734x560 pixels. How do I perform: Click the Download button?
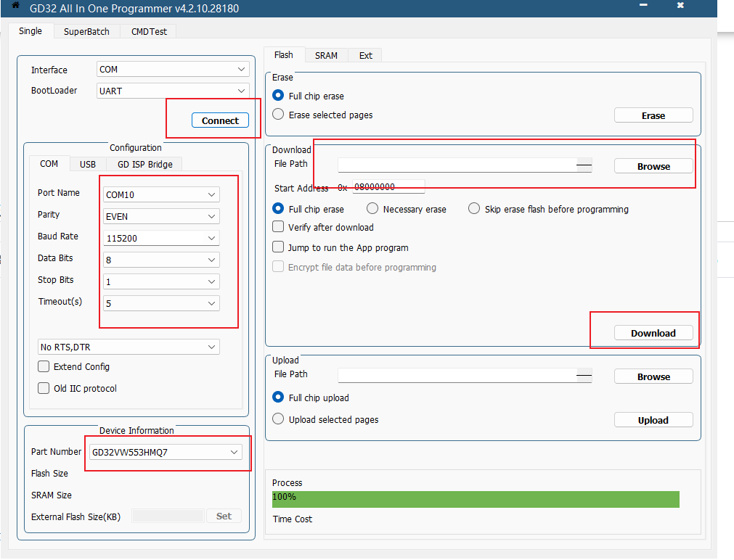click(653, 333)
